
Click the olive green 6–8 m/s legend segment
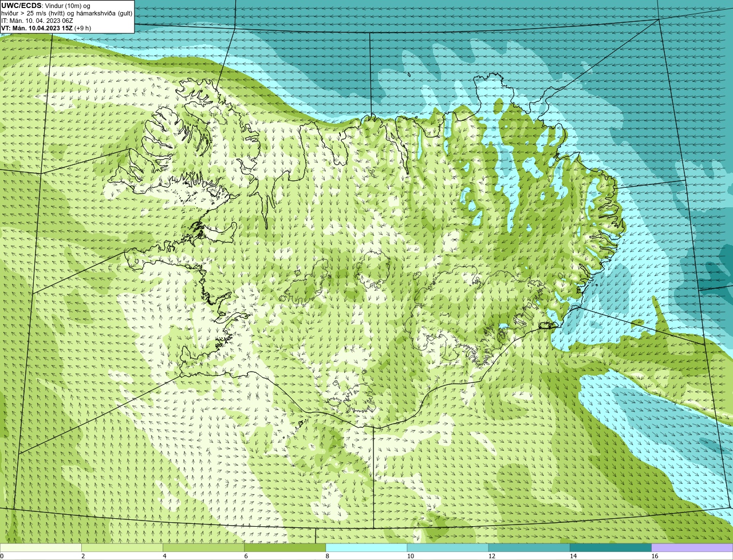(x=285, y=547)
